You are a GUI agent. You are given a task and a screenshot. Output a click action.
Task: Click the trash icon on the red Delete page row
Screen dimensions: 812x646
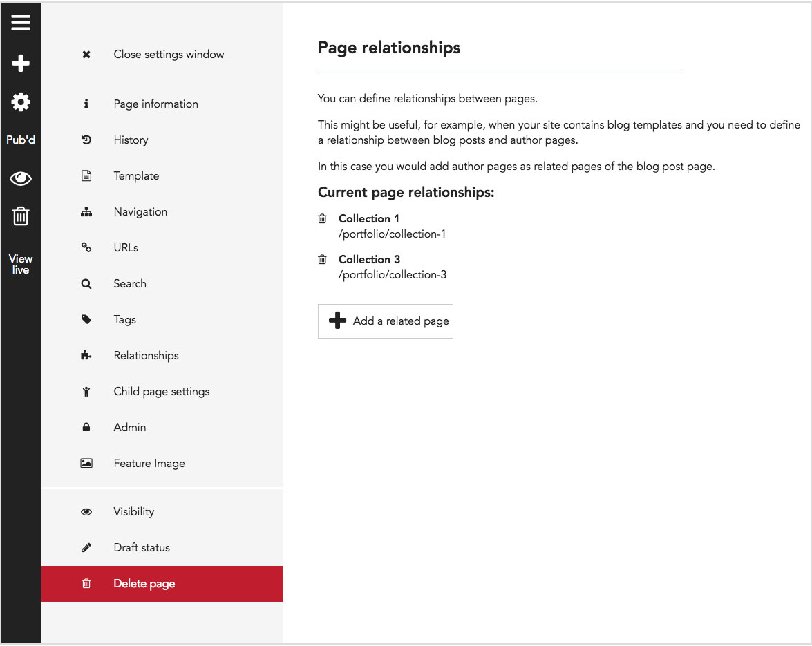click(x=86, y=583)
